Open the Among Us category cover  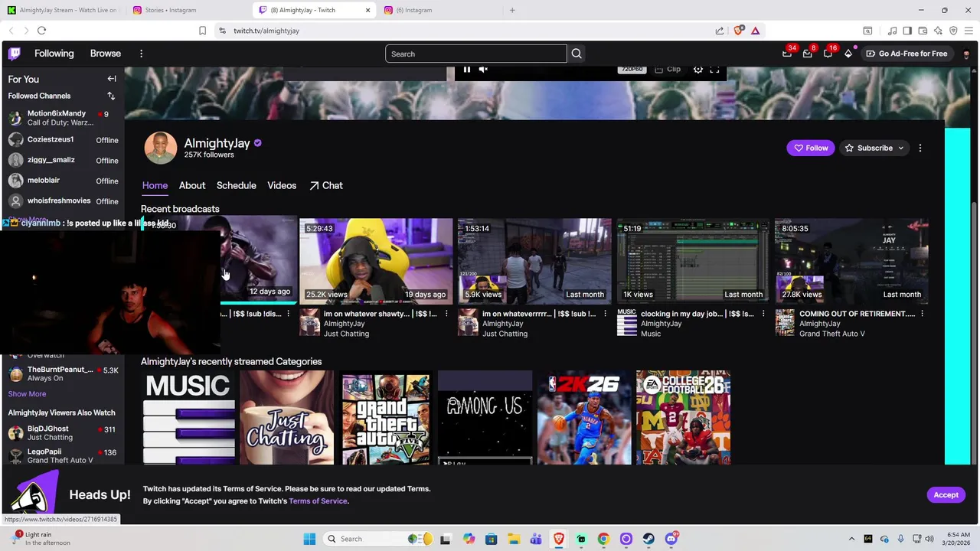click(x=485, y=418)
